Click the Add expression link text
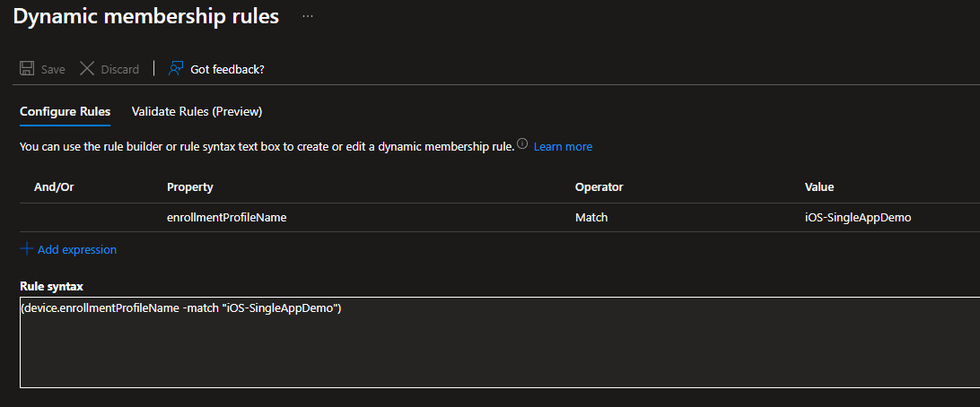 pos(76,249)
